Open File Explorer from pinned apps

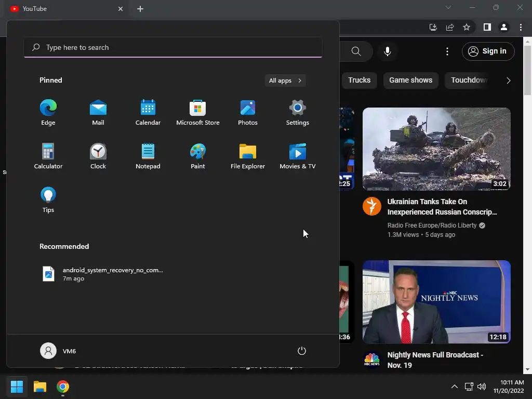tap(248, 156)
